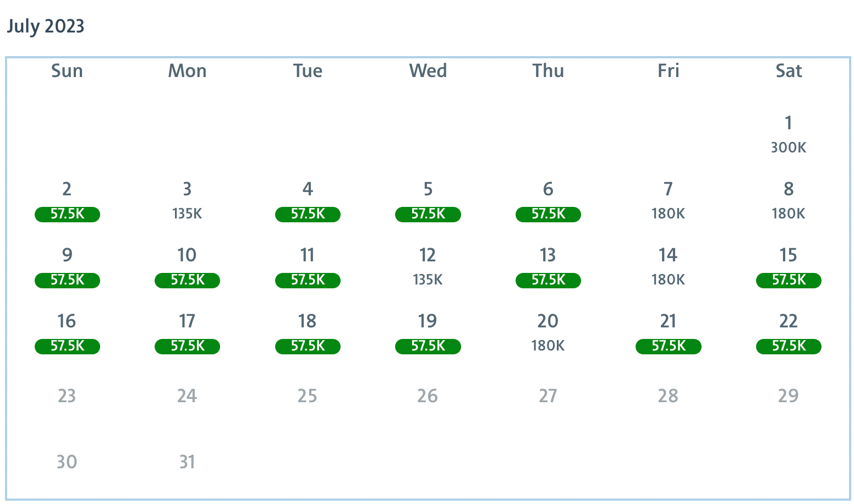Viewport: 854px width, 504px height.
Task: Choose July 19 57.5K badge
Action: click(428, 346)
